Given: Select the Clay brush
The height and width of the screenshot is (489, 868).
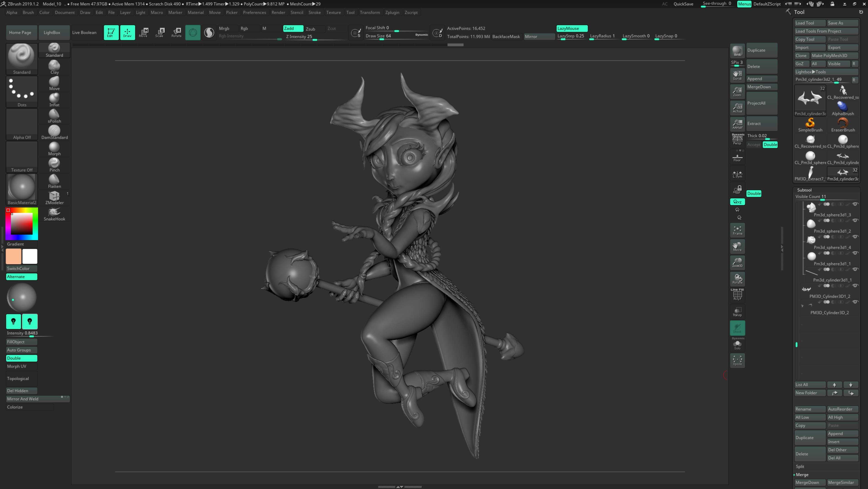Looking at the screenshot, I should tap(54, 67).
